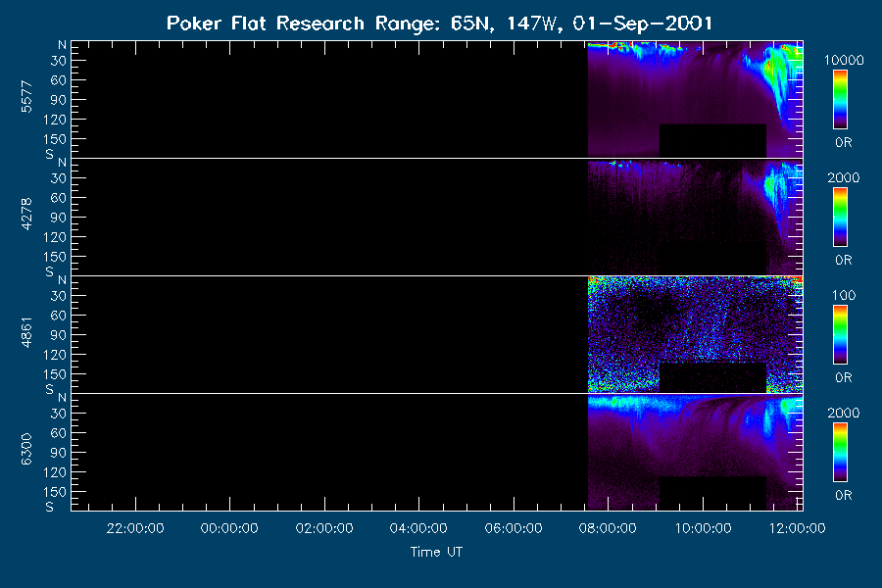Click the 10000 colorbar maximum label
The image size is (882, 588).
point(844,60)
